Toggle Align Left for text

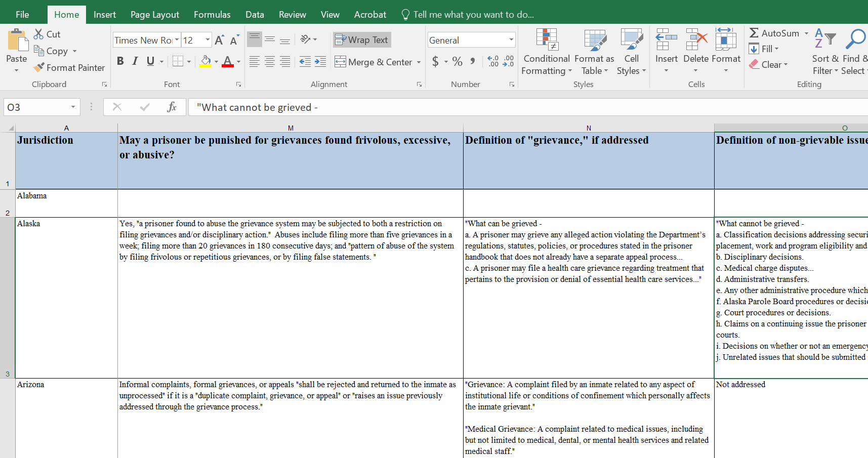pos(255,62)
